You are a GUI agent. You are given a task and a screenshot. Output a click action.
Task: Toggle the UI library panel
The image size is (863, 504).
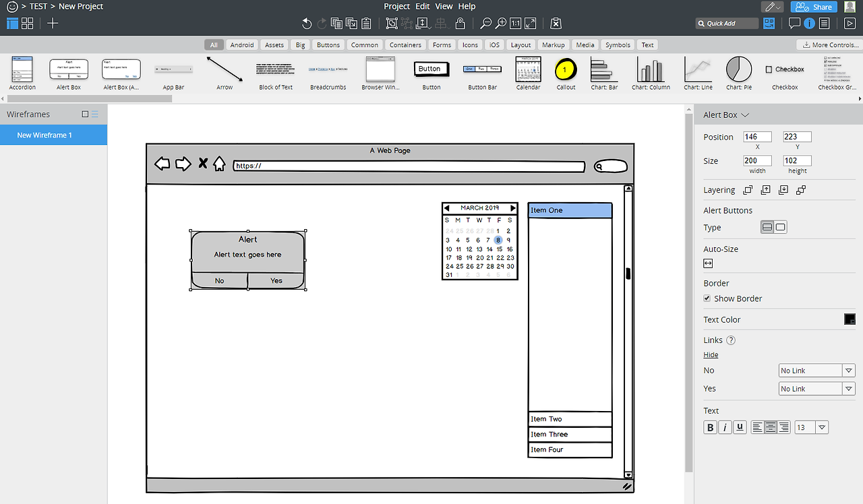point(769,24)
